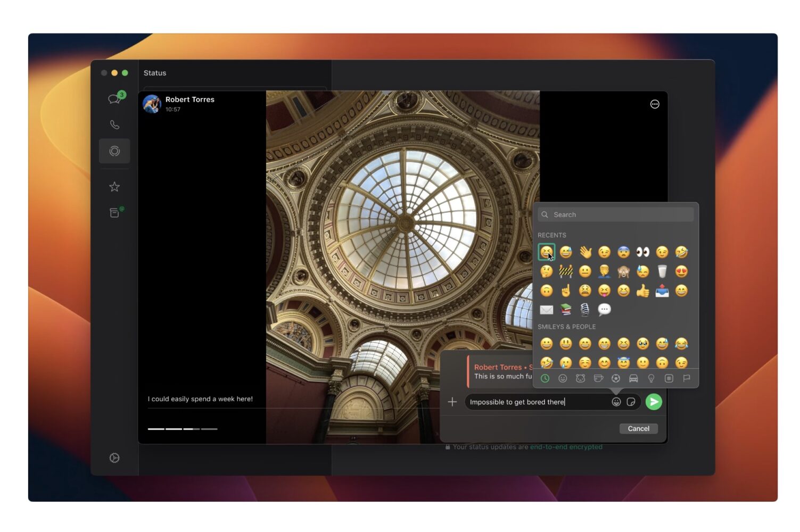The height and width of the screenshot is (532, 800).
Task: Switch to Food & Drink emoji tab
Action: tap(598, 378)
